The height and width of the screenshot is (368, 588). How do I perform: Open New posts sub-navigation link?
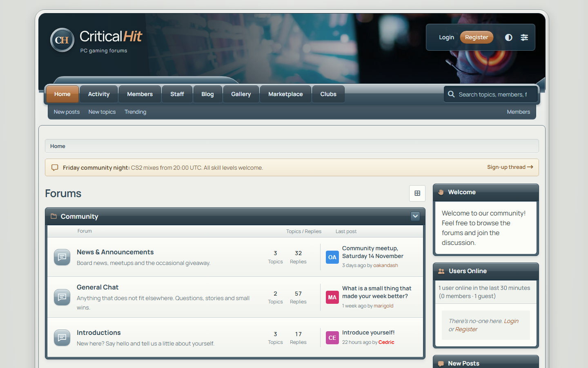click(x=67, y=112)
